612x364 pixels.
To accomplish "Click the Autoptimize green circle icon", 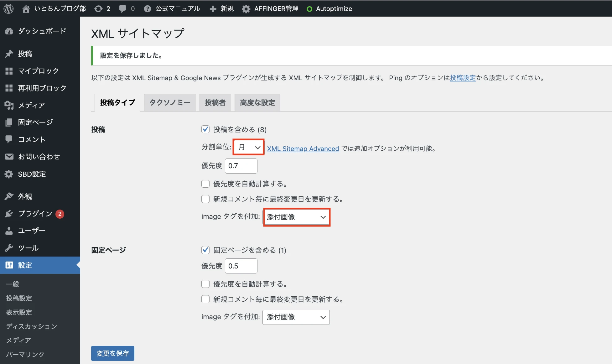I will 309,9.
